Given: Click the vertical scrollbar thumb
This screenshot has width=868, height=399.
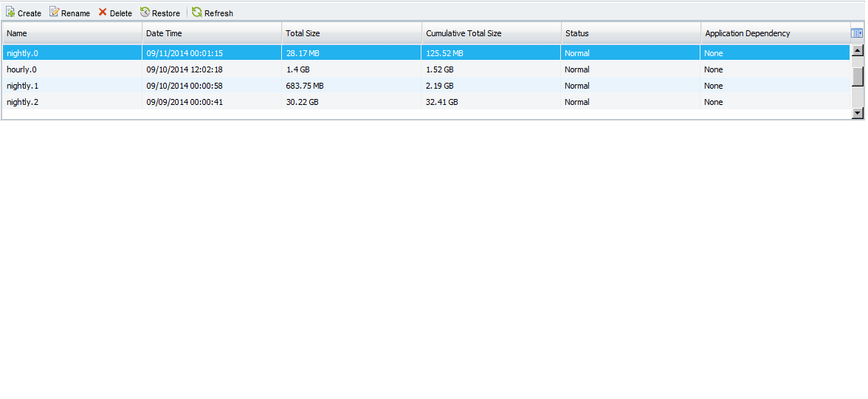Looking at the screenshot, I should 858,76.
